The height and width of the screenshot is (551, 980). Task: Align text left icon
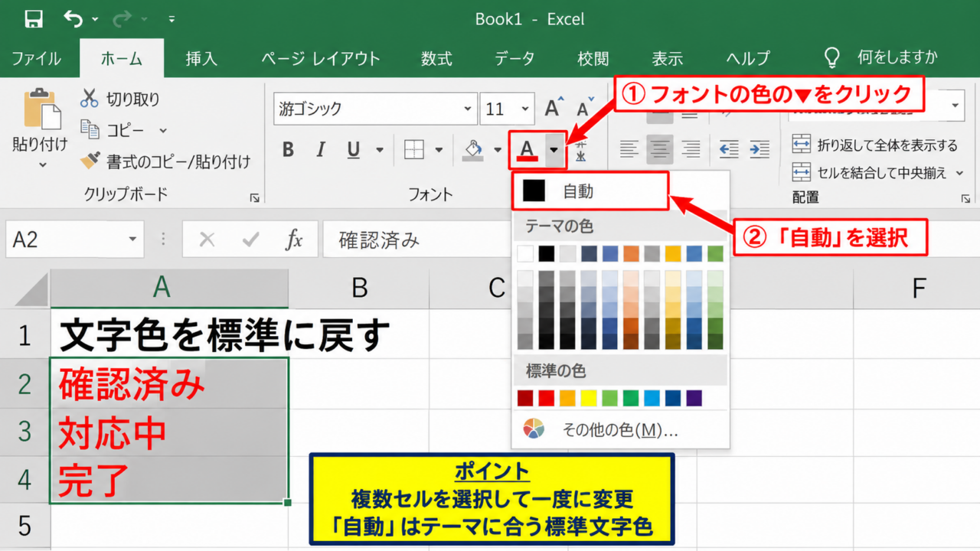point(629,148)
